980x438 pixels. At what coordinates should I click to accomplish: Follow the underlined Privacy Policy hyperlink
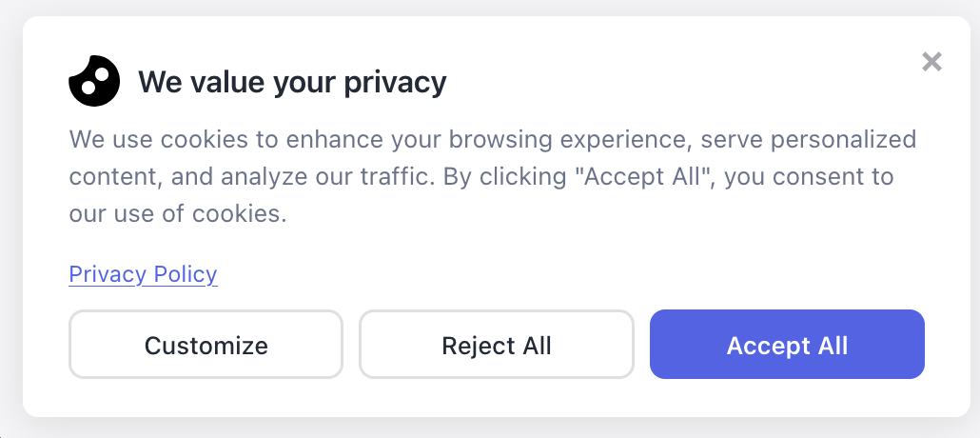pos(143,274)
